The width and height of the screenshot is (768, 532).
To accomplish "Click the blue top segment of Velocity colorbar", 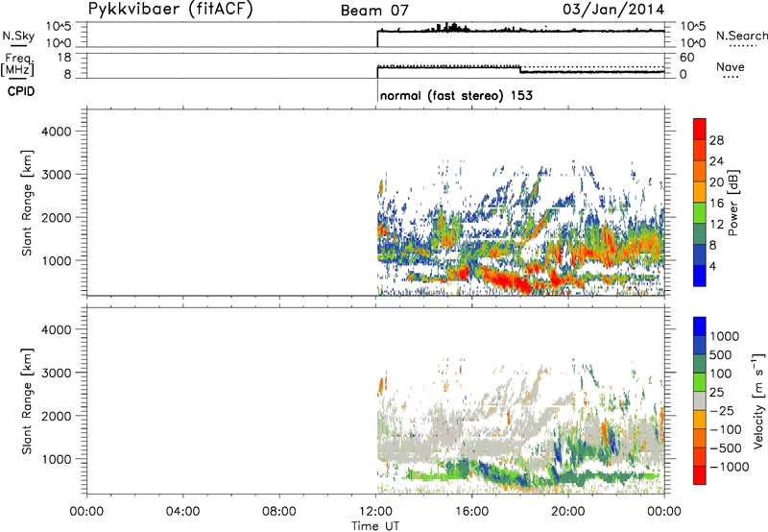I will point(700,326).
